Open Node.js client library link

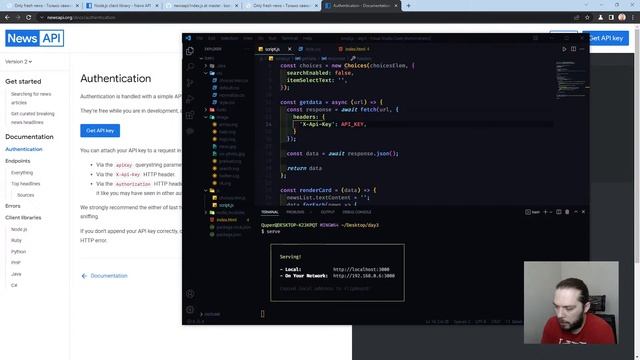pos(19,229)
